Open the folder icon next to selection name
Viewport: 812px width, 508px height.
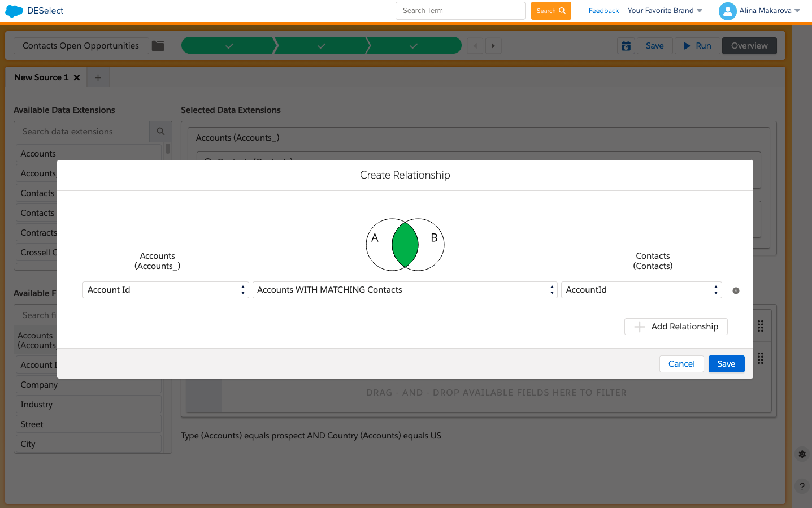pos(158,46)
